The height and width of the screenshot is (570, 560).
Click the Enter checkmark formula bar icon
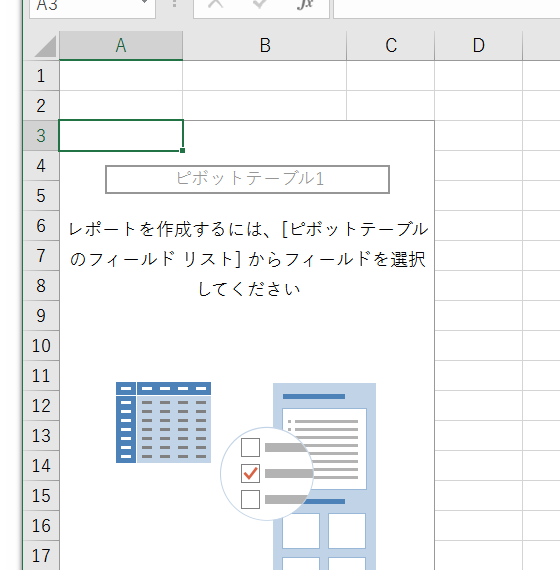click(260, 4)
